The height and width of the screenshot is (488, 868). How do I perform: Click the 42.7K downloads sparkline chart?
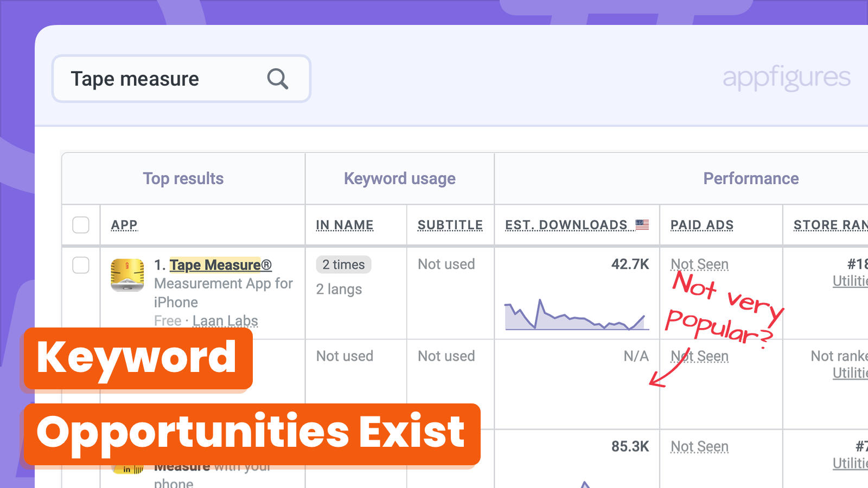(x=577, y=314)
